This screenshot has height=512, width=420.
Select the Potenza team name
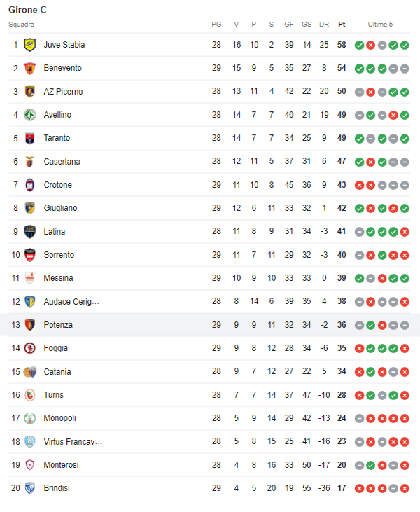pyautogui.click(x=58, y=325)
